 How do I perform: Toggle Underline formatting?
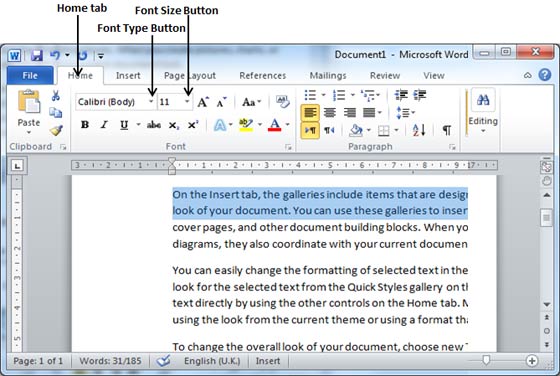[124, 125]
